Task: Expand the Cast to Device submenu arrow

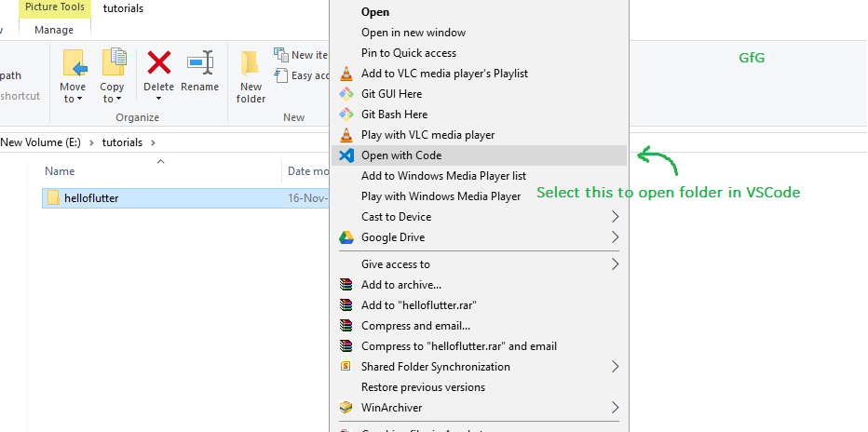Action: 615,216
